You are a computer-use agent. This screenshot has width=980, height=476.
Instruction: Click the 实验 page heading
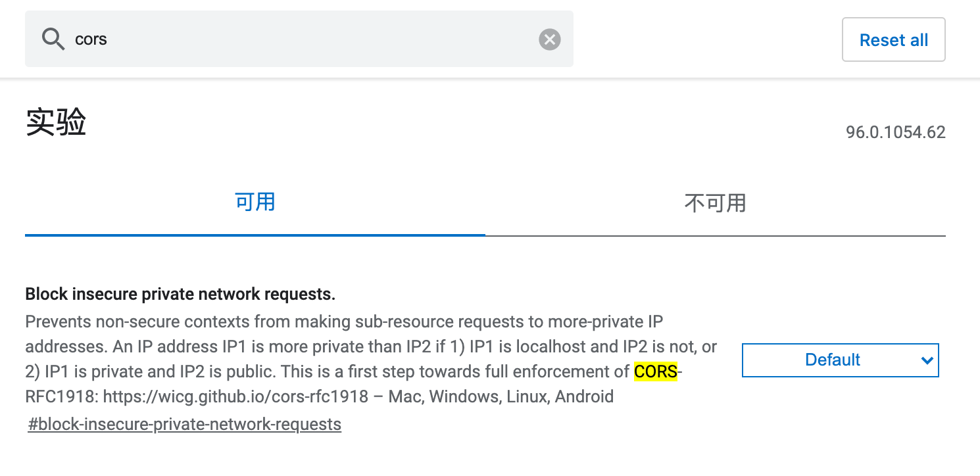57,122
